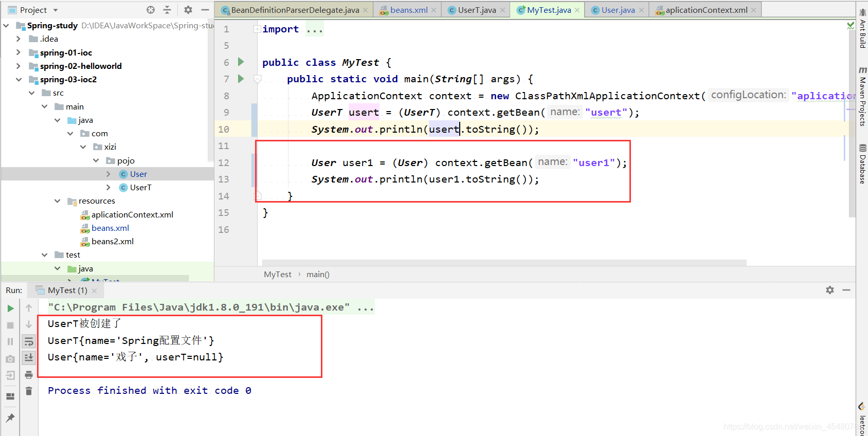Toggle soft-wrap in Run console
Viewport: 868px width, 436px height.
click(29, 341)
